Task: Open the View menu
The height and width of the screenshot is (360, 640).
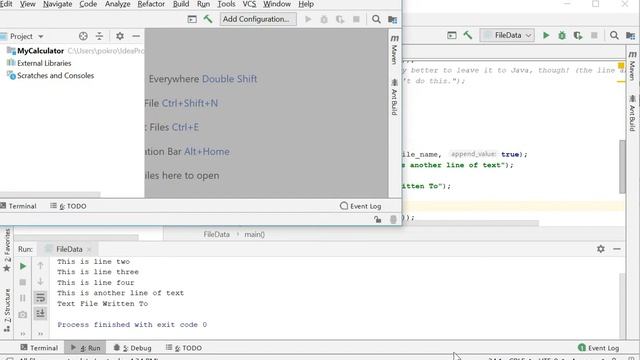Action: [x=27, y=4]
